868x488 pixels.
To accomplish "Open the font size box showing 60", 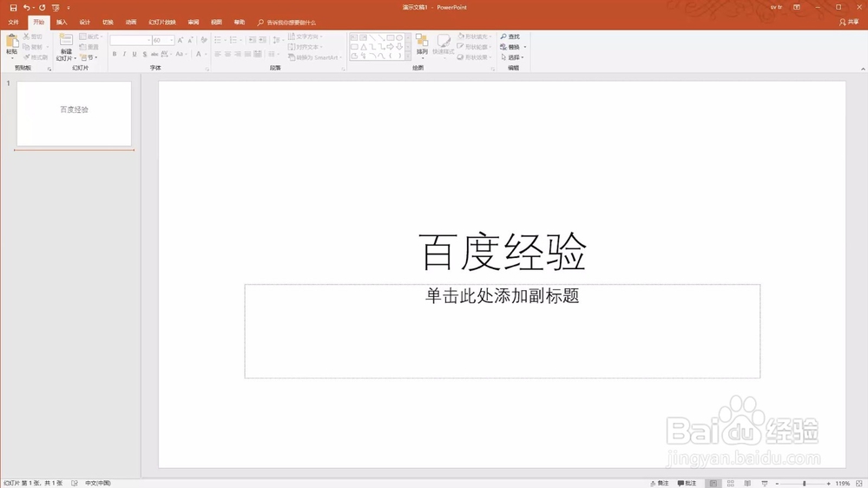I will (x=163, y=40).
